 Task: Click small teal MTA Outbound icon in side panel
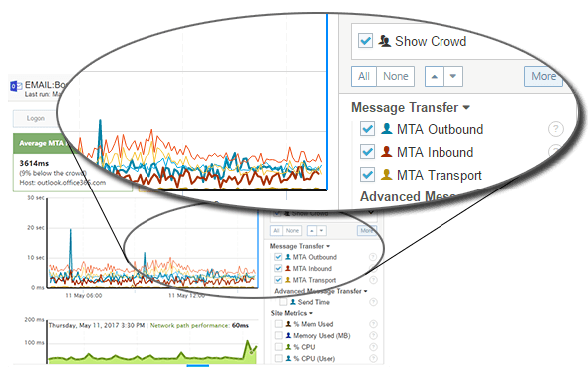pyautogui.click(x=288, y=257)
